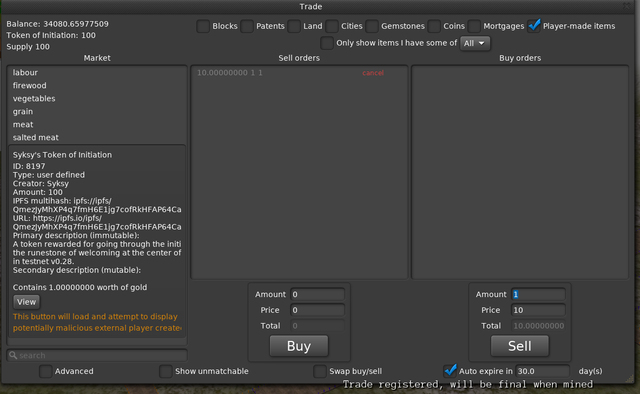Enable the Land filter checkbox
This screenshot has height=394, width=640.
(294, 26)
